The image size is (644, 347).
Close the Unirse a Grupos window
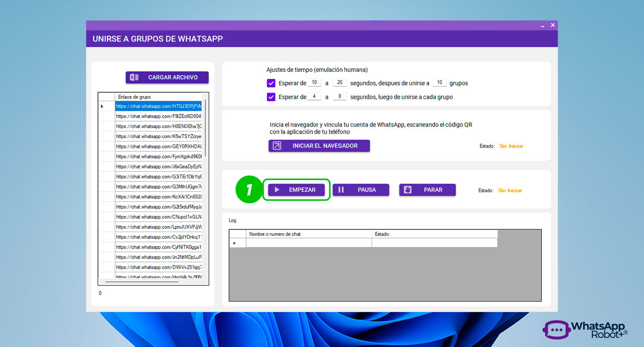[553, 25]
